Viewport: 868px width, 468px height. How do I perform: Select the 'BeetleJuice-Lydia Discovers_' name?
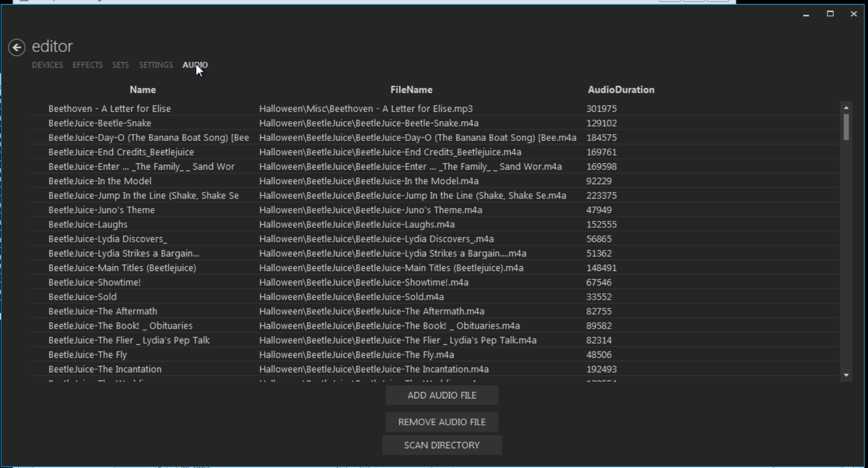(x=108, y=239)
